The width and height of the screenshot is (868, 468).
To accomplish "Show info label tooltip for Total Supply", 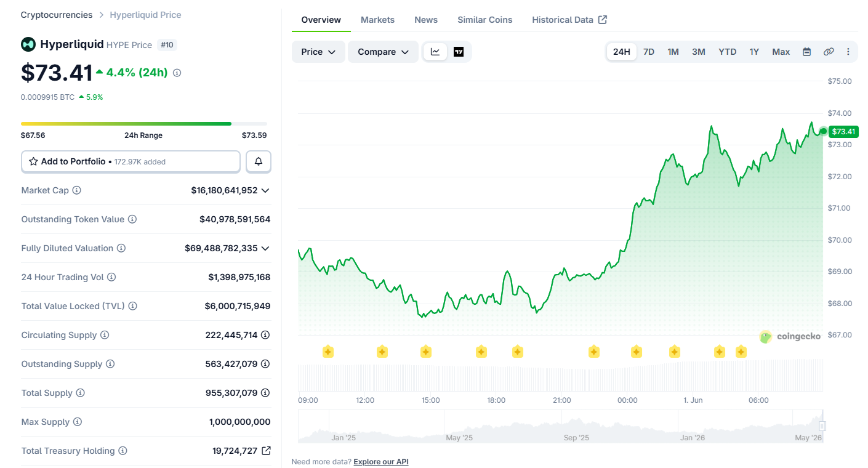I will (81, 393).
